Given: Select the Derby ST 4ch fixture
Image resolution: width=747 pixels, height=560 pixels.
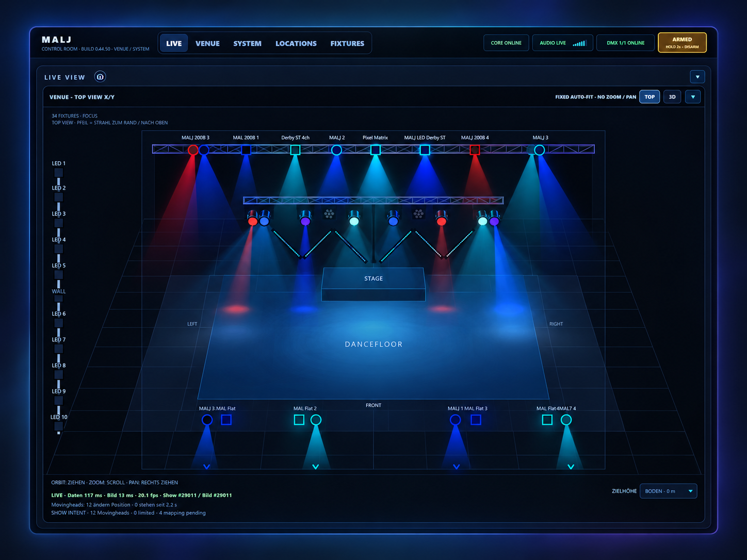Looking at the screenshot, I should point(295,150).
